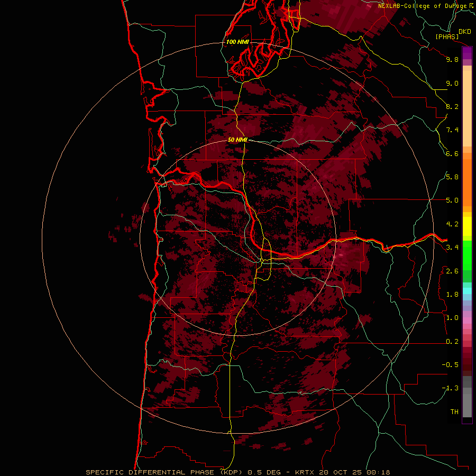The width and height of the screenshot is (476, 476).
Task: Click the KRTX station identifier in caption
Action: coord(305,472)
